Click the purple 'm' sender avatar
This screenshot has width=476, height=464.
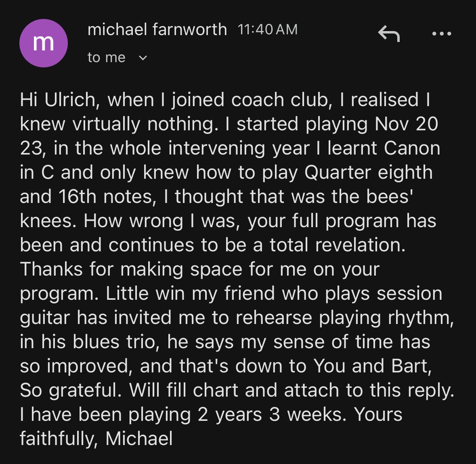click(x=43, y=44)
